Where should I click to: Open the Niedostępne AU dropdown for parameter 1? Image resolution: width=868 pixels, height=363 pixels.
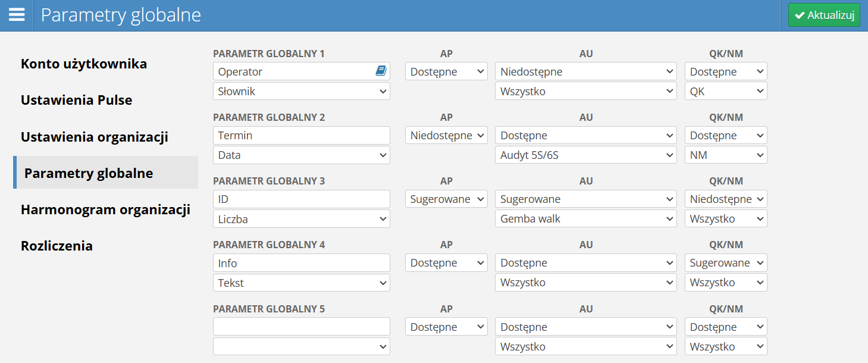point(585,71)
